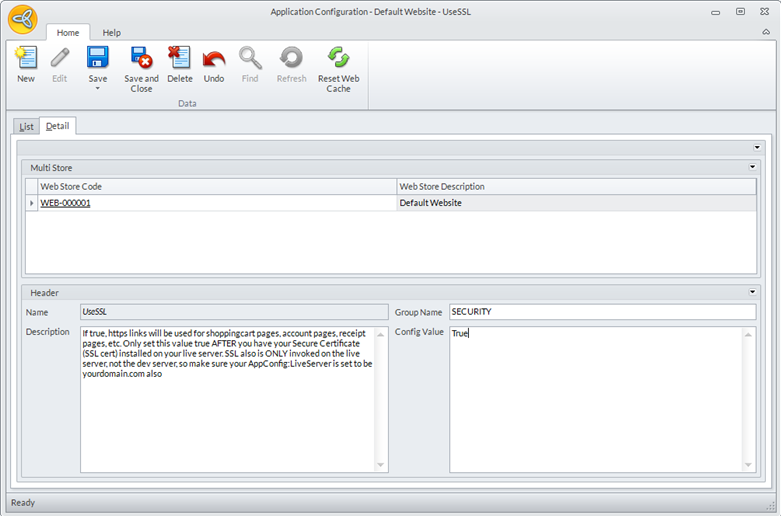
Task: Switch to the List tab
Action: click(26, 126)
